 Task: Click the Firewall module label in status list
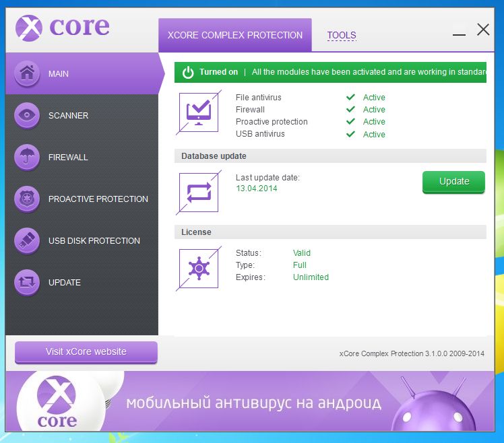click(250, 110)
